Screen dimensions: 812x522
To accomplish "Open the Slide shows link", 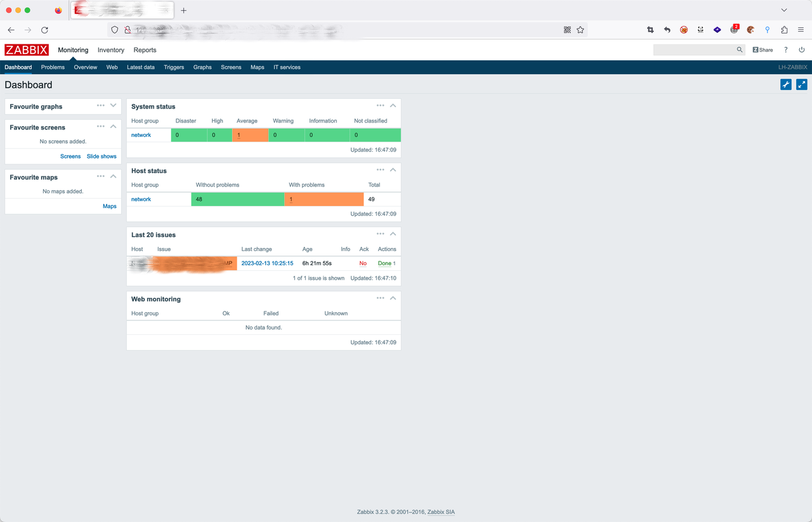I will coord(101,156).
